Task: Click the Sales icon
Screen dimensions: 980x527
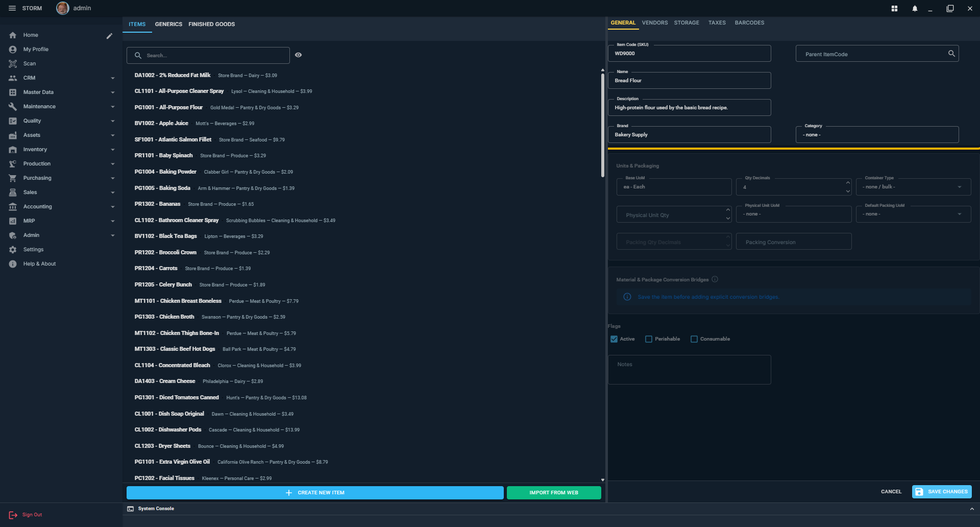Action: [x=13, y=193]
